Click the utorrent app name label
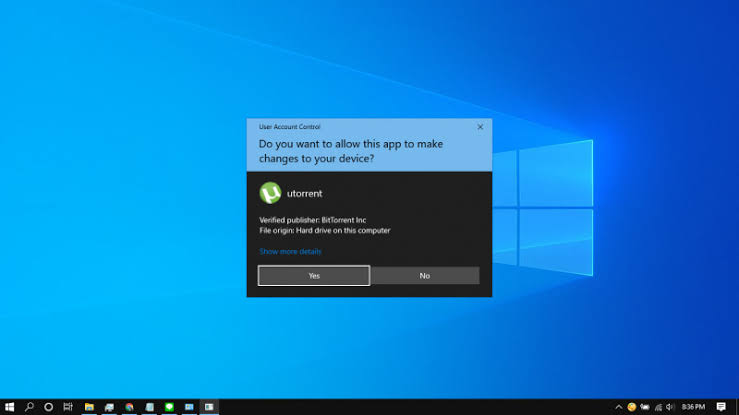 click(x=304, y=194)
